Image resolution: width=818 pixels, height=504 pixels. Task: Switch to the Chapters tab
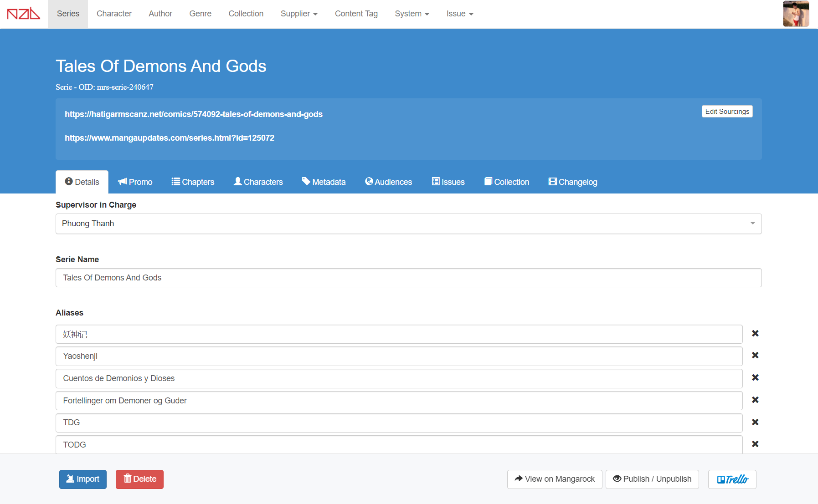tap(193, 182)
